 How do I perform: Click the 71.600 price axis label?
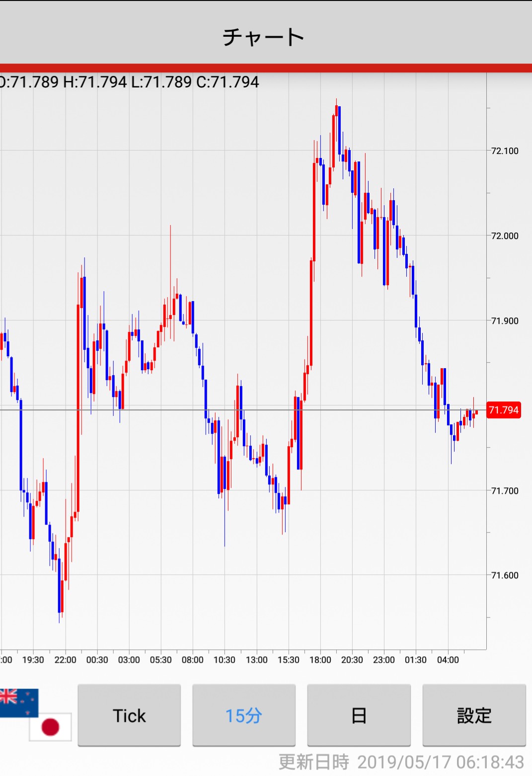click(x=504, y=575)
